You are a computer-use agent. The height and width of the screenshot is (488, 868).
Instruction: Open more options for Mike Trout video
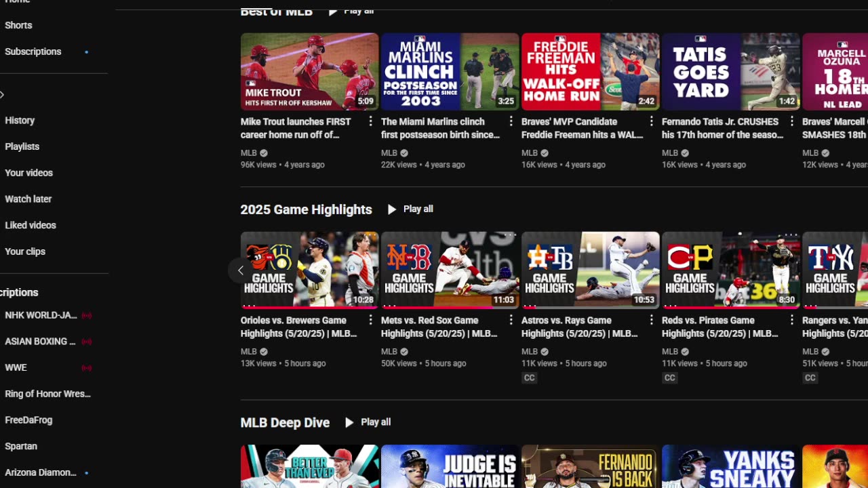pyautogui.click(x=370, y=121)
